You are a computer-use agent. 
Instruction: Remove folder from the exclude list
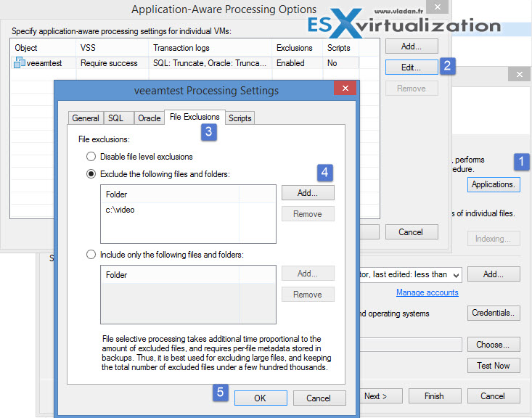(x=308, y=214)
